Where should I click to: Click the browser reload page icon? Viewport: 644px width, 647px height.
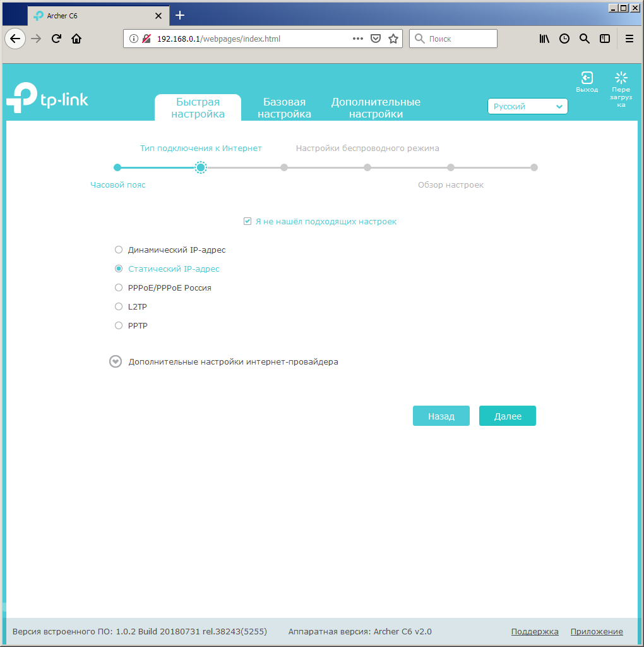[x=56, y=39]
